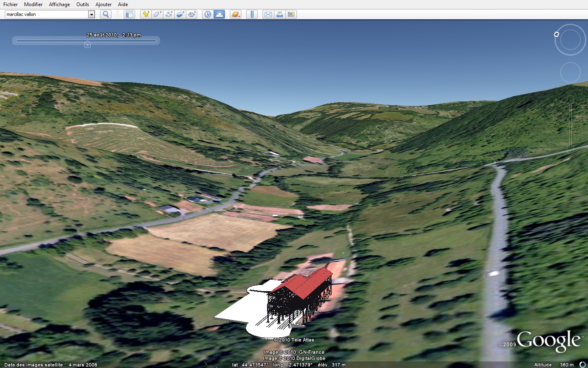Open the Affichage menu

click(59, 4)
